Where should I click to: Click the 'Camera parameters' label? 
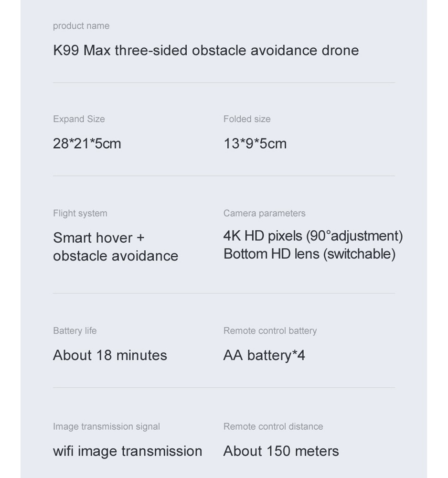(x=264, y=213)
